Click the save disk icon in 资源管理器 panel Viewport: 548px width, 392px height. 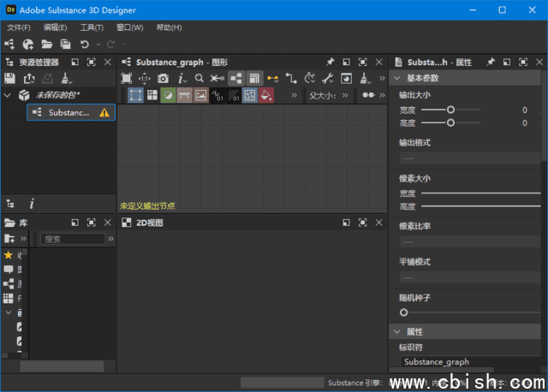point(10,78)
